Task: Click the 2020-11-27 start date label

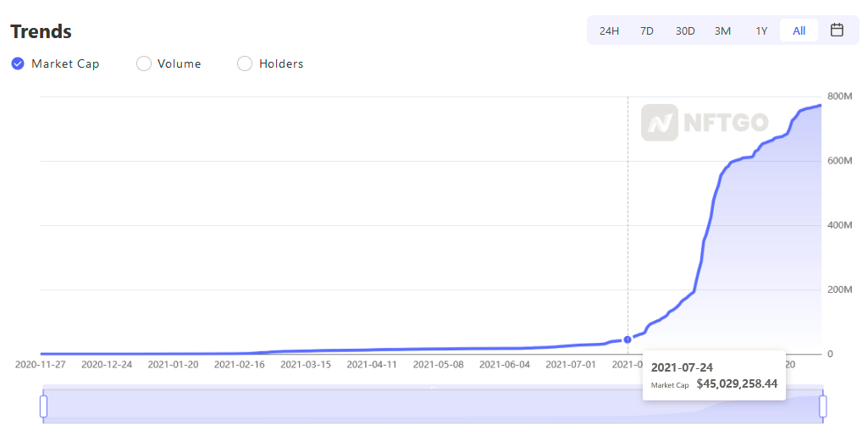Action: tap(41, 365)
